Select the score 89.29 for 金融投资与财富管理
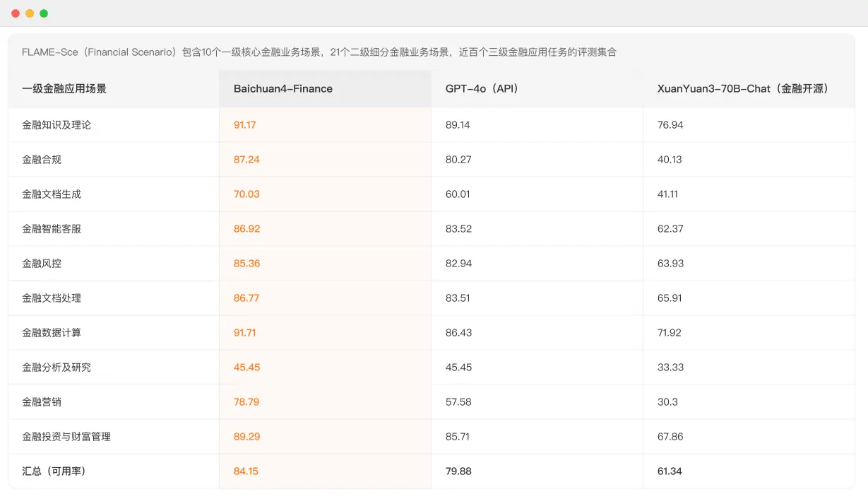The image size is (868, 499). 246,436
